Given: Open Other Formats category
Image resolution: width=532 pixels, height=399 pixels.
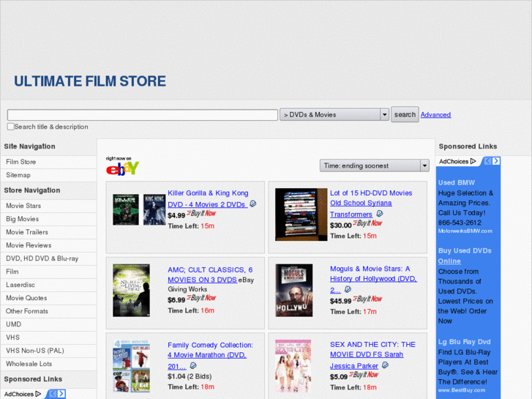Looking at the screenshot, I should (27, 311).
